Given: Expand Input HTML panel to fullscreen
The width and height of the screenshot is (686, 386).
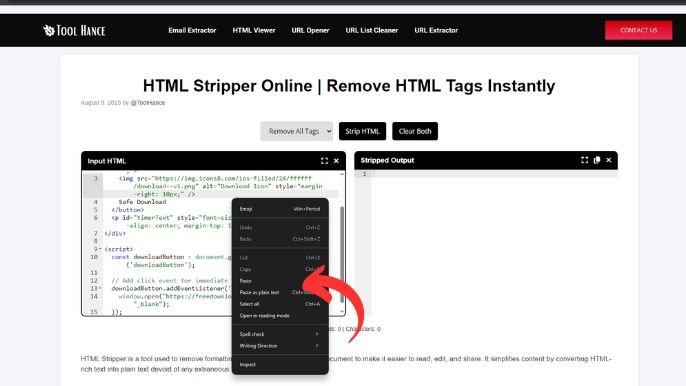Looking at the screenshot, I should [324, 161].
